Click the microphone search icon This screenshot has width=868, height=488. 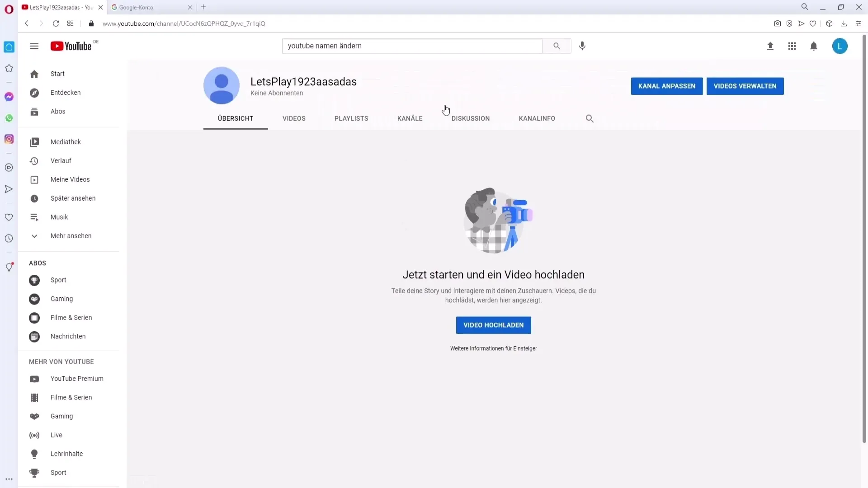point(583,46)
